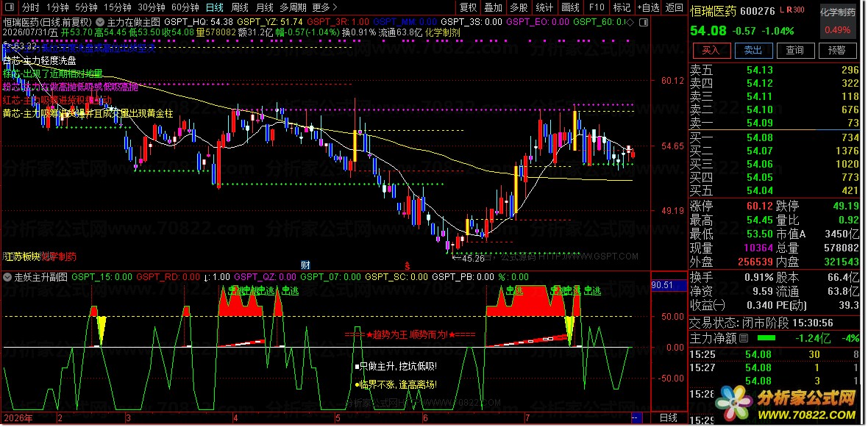Click the 返回 back button

(x=675, y=8)
